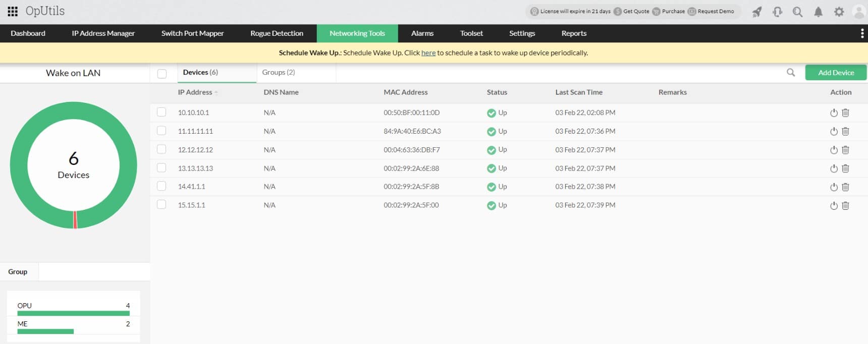
Task: Open the vertical three-dot menu
Action: (x=862, y=33)
